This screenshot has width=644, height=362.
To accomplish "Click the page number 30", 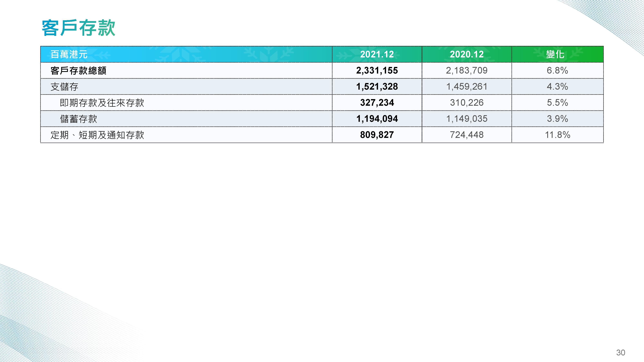I will [x=620, y=353].
